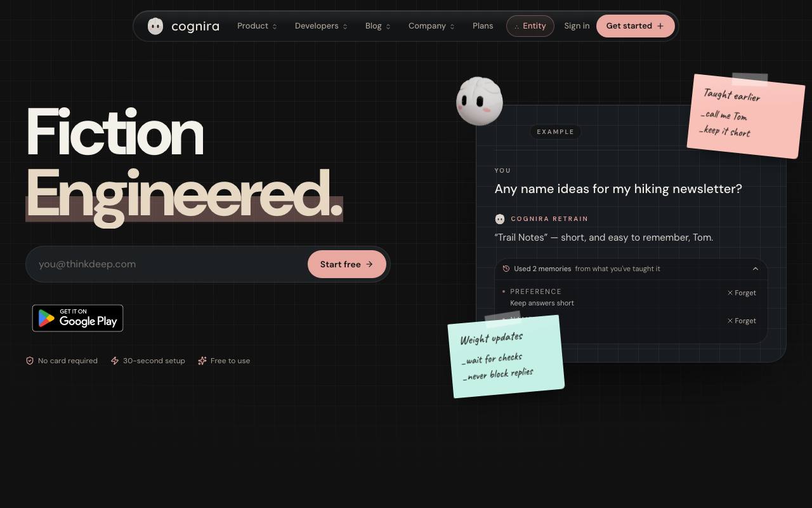
Task: Open the Blog dropdown
Action: point(378,26)
